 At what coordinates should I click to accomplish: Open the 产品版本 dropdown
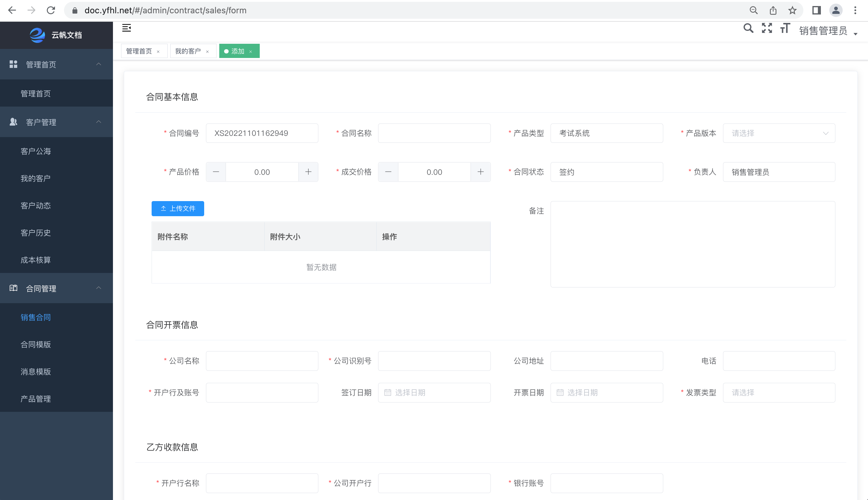coord(779,133)
